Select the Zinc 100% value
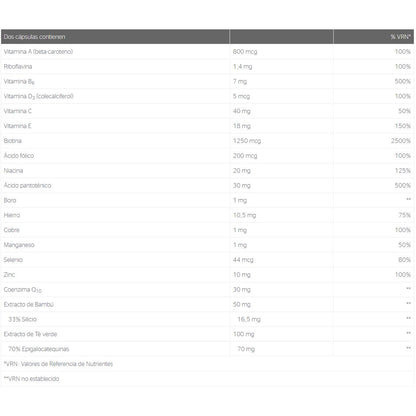Screen dimensions: 416x416 403,275
